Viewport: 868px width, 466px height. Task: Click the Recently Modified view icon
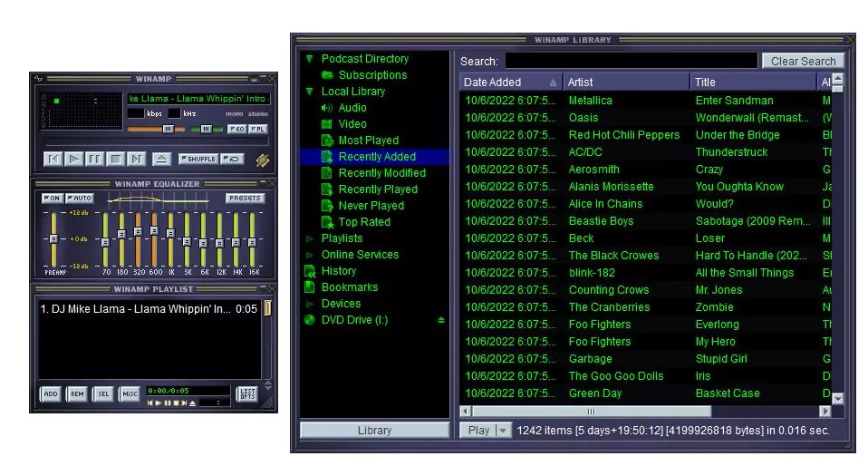pyautogui.click(x=327, y=173)
